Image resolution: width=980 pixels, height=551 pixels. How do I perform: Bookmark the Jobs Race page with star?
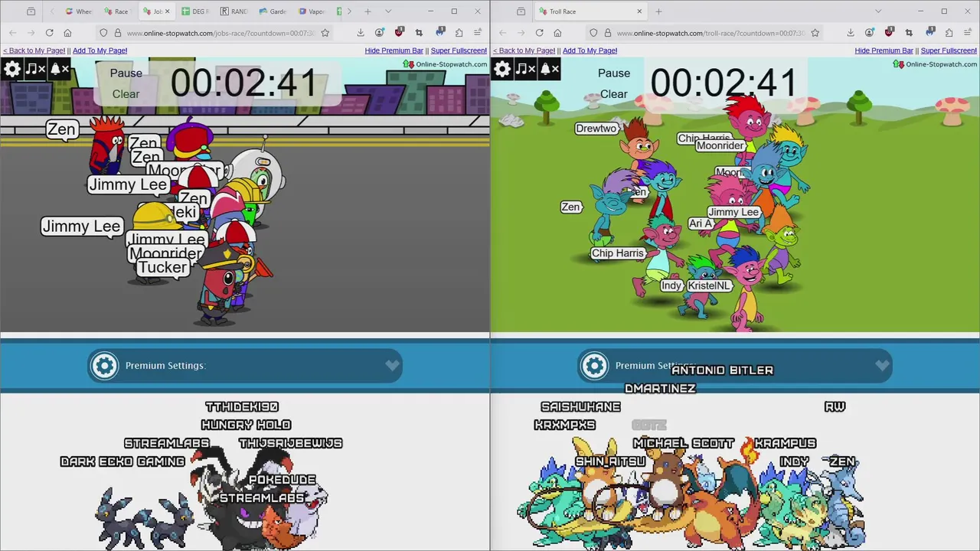[325, 33]
